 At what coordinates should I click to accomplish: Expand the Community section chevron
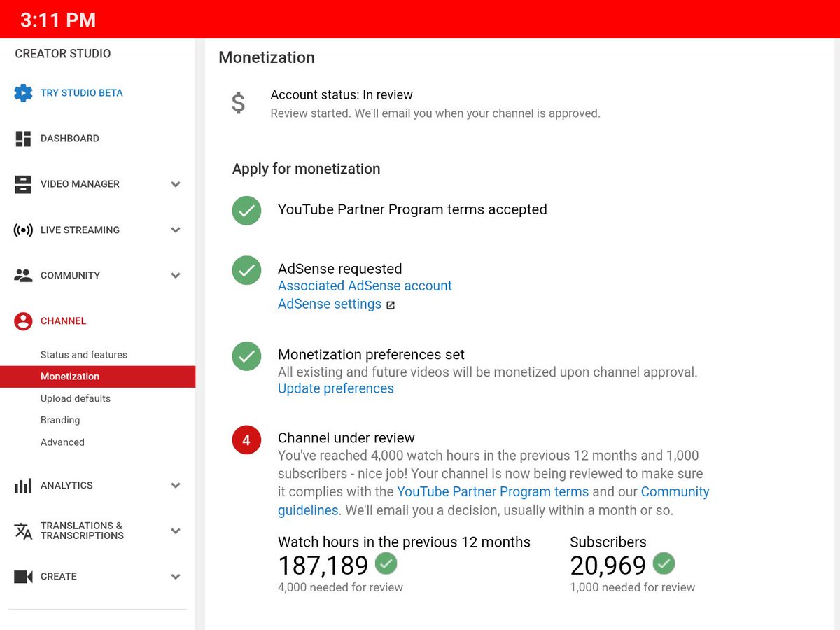tap(176, 276)
